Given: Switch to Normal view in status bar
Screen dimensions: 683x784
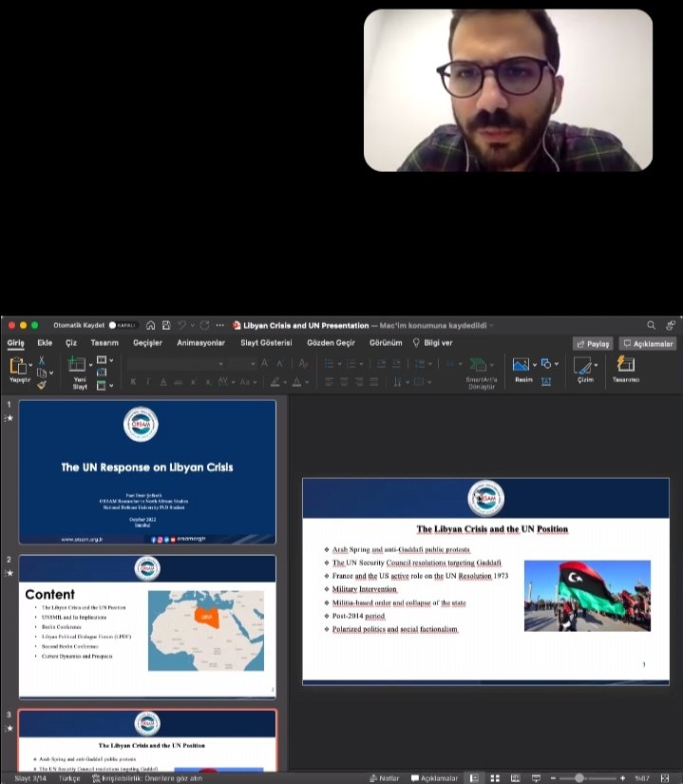Looking at the screenshot, I should [x=474, y=778].
